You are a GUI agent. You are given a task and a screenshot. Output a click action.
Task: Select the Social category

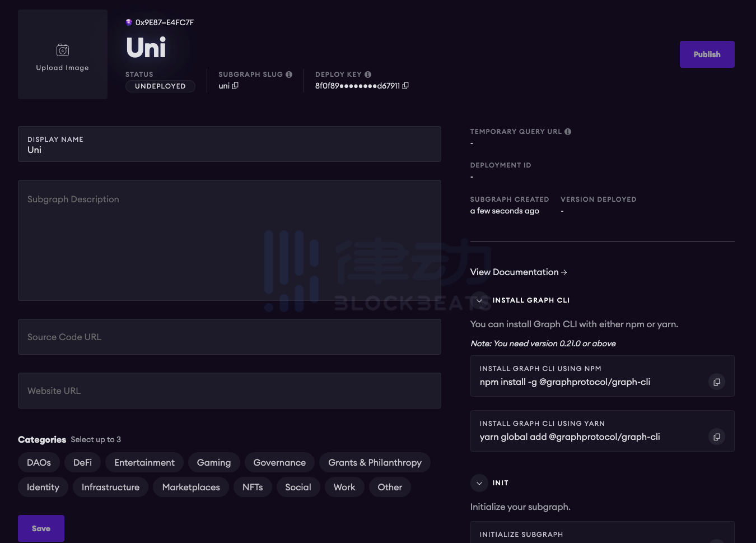[x=298, y=487]
